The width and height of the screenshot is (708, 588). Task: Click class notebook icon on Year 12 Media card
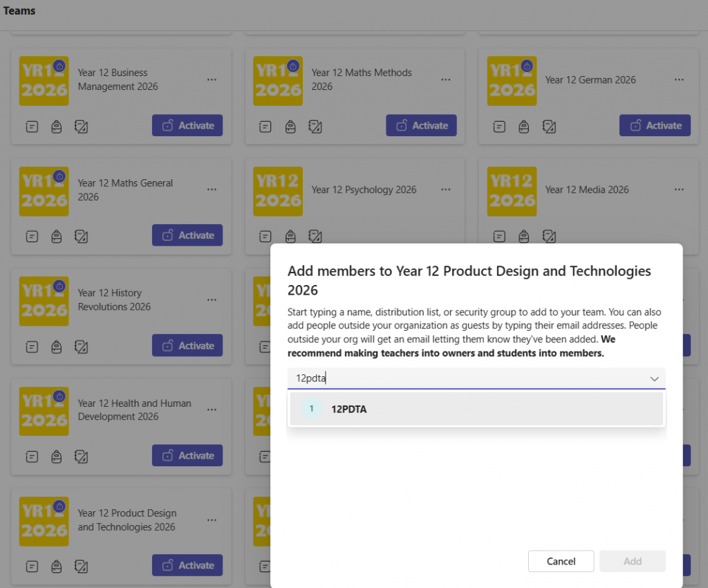tap(549, 236)
